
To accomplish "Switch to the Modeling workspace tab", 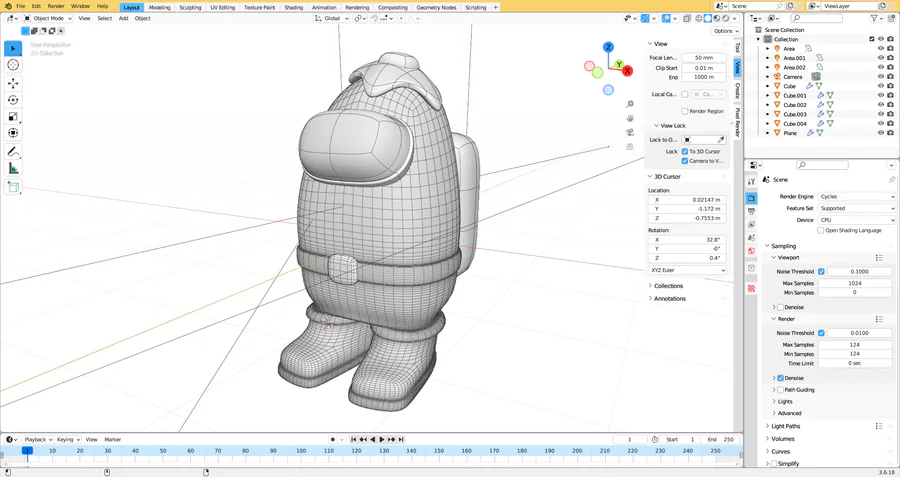I will click(x=160, y=7).
